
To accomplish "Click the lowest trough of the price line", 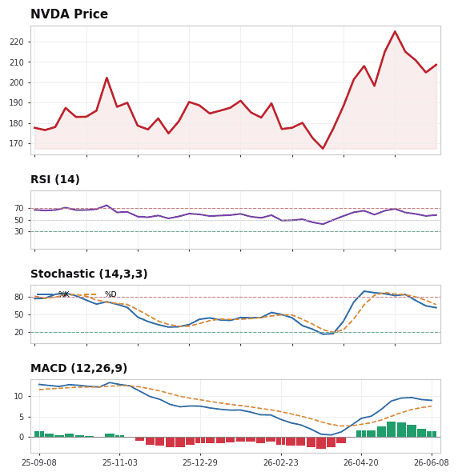I will pos(323,149).
